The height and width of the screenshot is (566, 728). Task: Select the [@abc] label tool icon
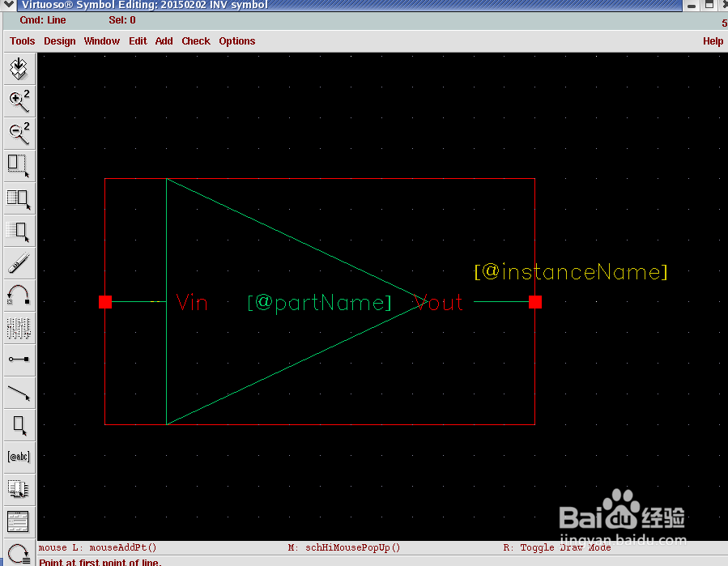[x=19, y=457]
